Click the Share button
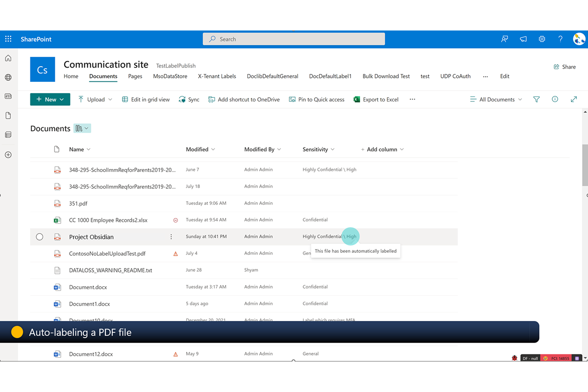 [x=564, y=67]
